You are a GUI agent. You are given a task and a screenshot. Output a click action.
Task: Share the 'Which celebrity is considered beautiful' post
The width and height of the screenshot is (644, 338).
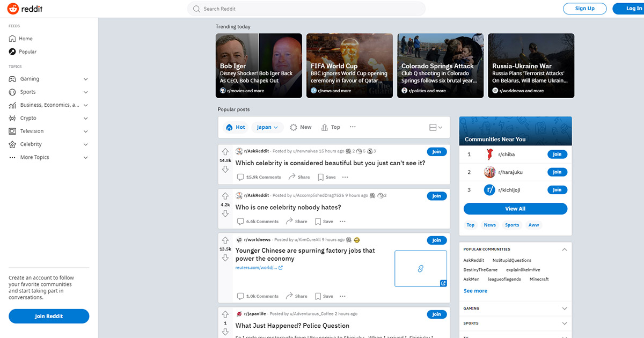299,177
